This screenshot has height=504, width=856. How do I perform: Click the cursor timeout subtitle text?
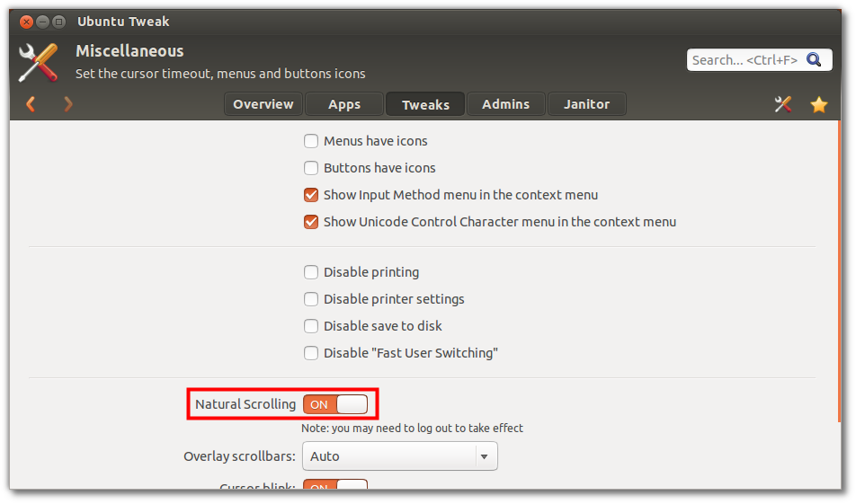click(x=220, y=74)
